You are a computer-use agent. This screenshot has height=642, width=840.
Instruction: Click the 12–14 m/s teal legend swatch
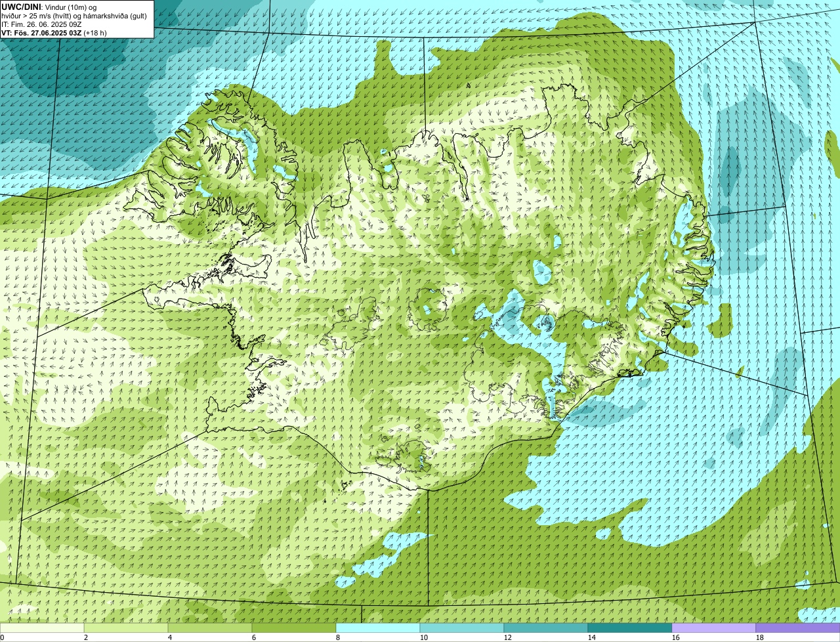[546, 628]
